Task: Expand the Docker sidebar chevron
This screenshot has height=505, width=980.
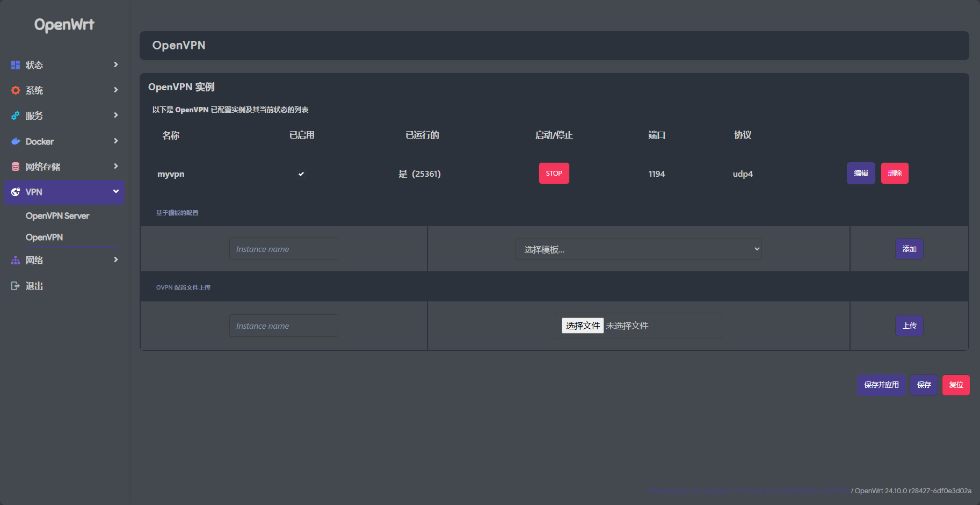Action: pos(116,141)
